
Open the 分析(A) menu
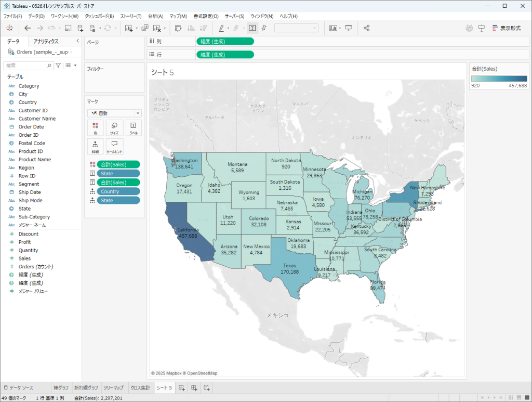(x=155, y=16)
